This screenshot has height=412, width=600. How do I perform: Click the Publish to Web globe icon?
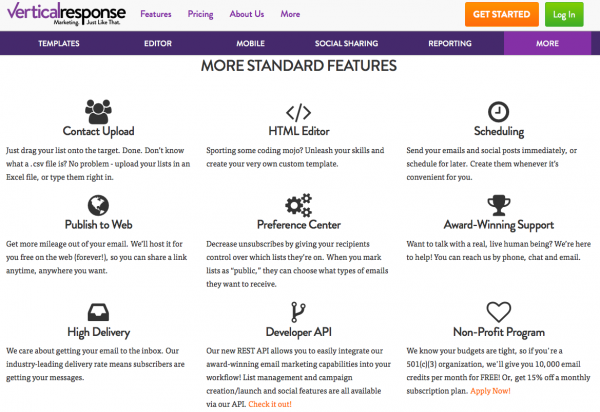98,205
